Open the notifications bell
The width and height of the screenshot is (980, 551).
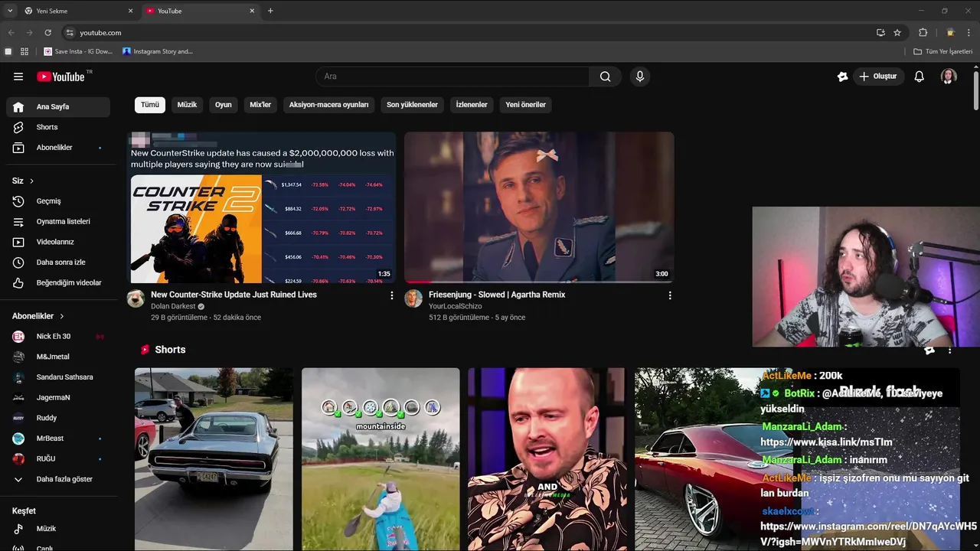(920, 77)
